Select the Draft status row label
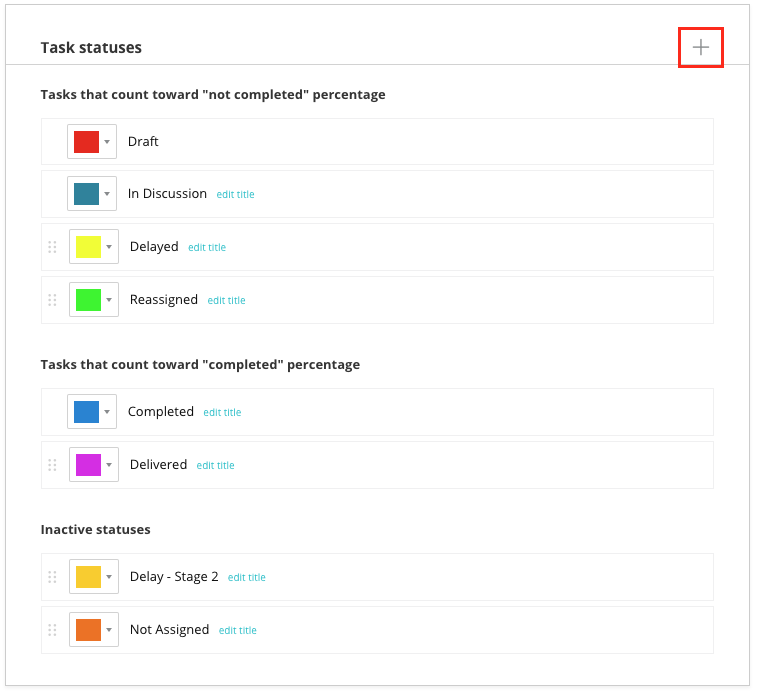The height and width of the screenshot is (693, 760). pyautogui.click(x=143, y=141)
